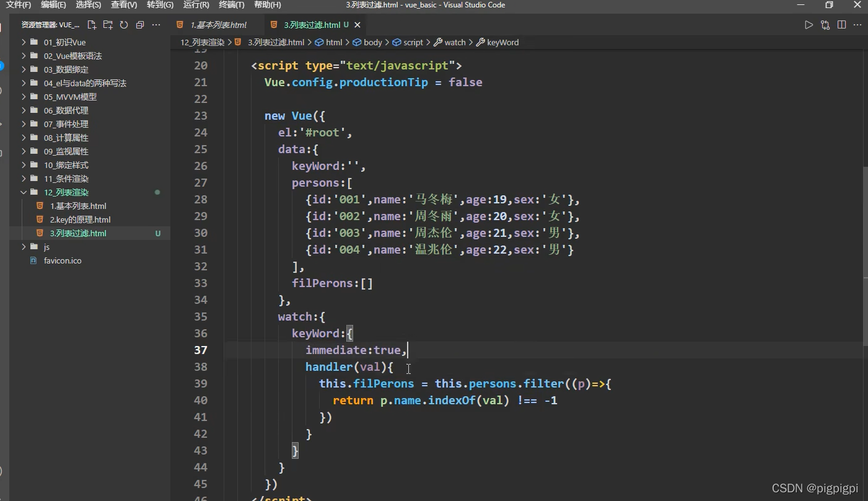
Task: Open the 运行(R) menu
Action: [x=196, y=5]
